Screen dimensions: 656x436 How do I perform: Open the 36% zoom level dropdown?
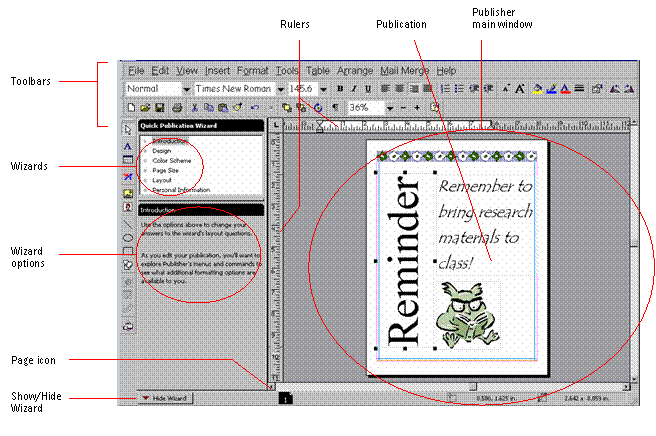[391, 107]
